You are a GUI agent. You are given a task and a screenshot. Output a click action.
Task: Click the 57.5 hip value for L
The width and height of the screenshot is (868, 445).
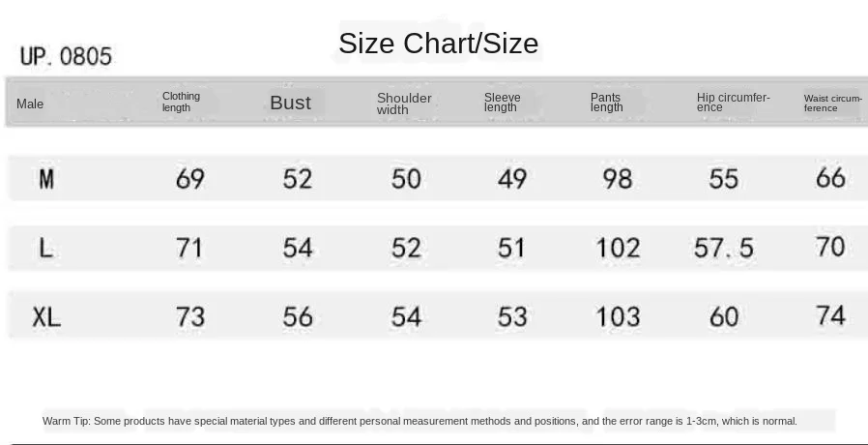724,248
